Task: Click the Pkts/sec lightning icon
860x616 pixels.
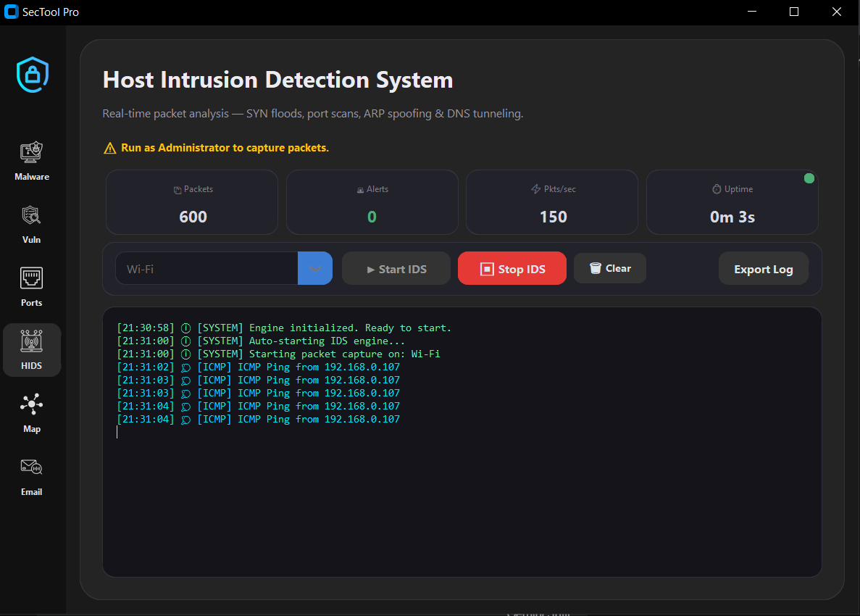Action: pyautogui.click(x=536, y=189)
